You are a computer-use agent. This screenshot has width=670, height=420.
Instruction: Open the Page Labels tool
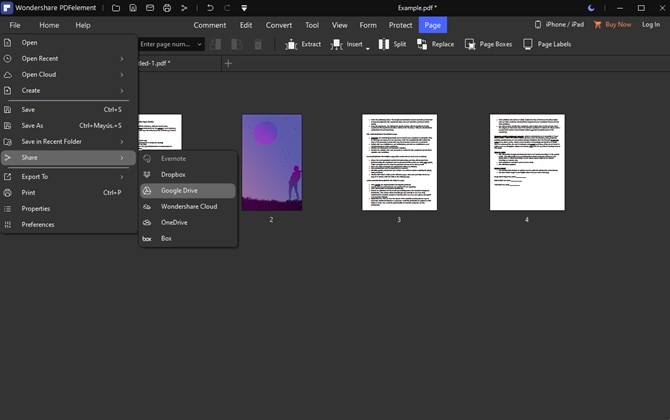547,44
